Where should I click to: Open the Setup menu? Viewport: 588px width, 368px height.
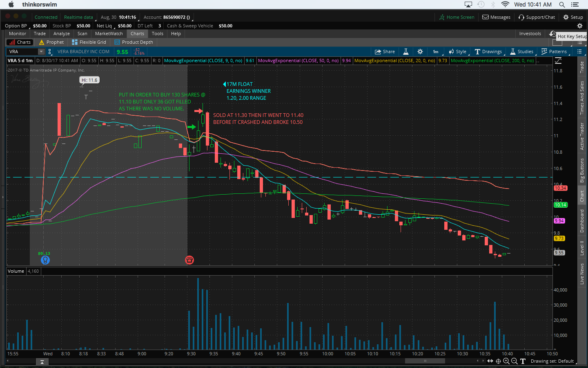[x=573, y=17]
